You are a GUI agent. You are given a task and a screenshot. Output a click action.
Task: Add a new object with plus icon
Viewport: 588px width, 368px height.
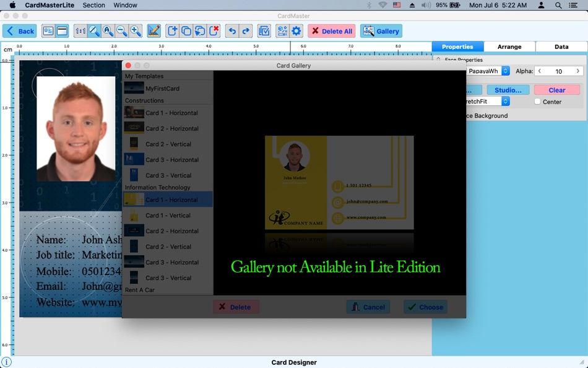172,31
